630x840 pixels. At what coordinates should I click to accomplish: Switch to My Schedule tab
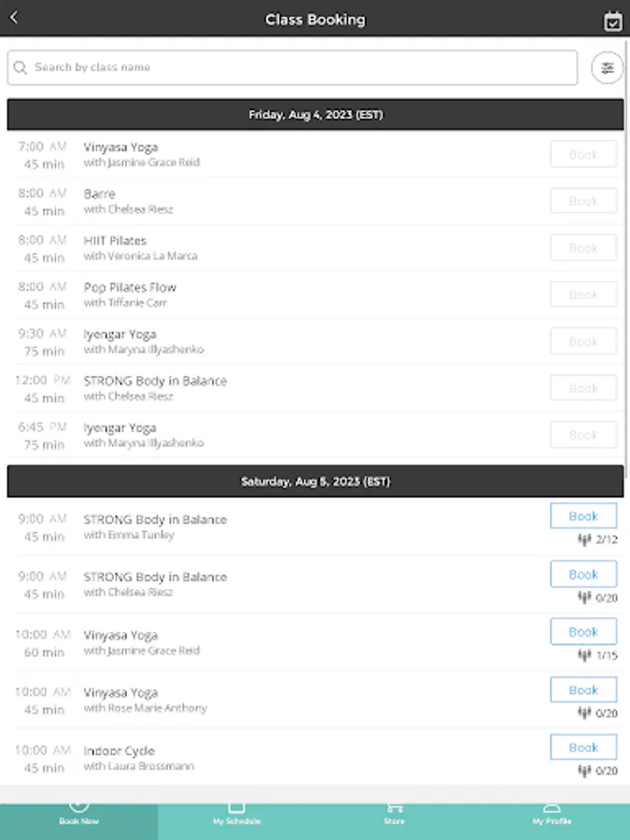point(236,820)
